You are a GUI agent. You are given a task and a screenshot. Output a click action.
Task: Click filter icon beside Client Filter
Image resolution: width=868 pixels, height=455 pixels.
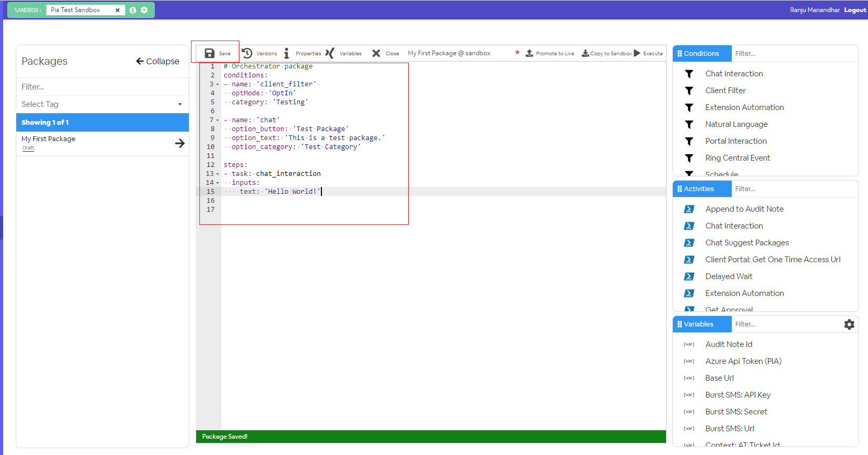point(689,91)
